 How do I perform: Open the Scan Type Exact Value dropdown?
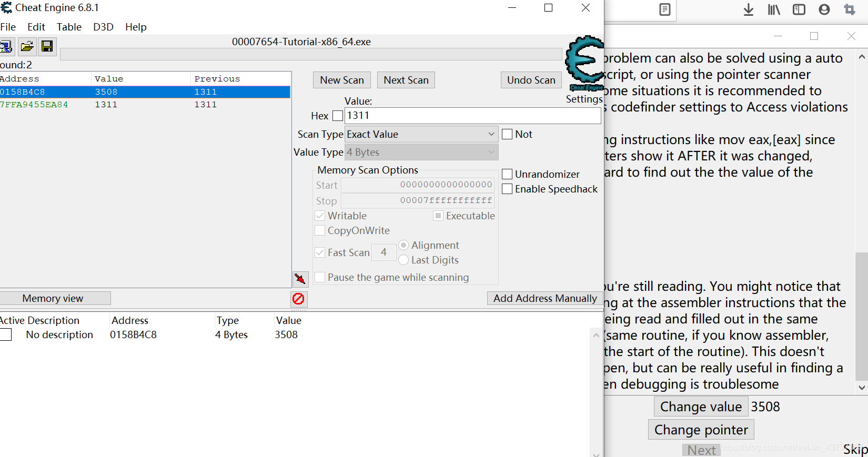tap(421, 134)
